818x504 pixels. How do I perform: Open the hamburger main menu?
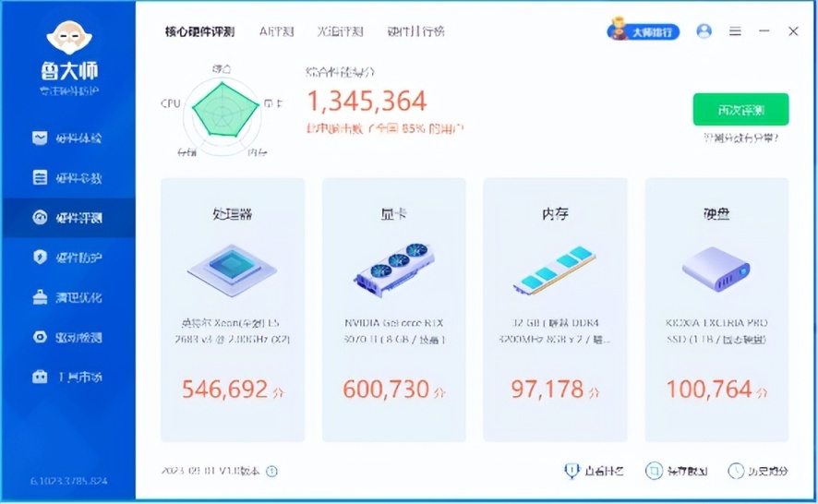(735, 31)
